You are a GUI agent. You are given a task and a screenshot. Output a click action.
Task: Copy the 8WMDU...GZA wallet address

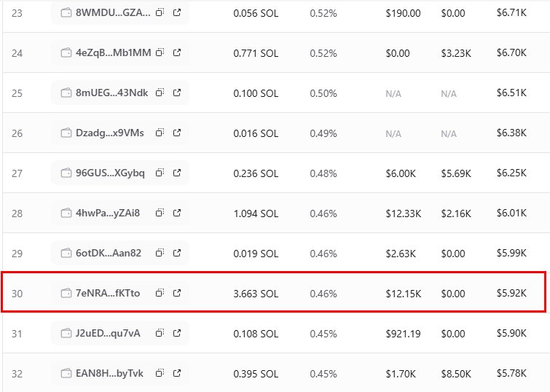pyautogui.click(x=160, y=12)
